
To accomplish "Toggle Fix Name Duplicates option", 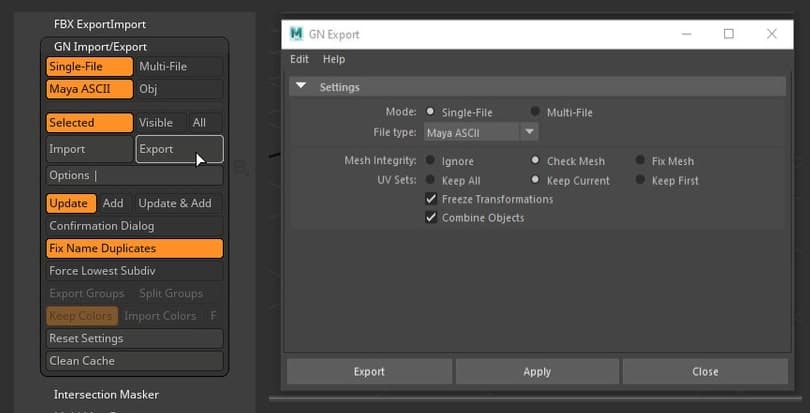I will (x=134, y=248).
